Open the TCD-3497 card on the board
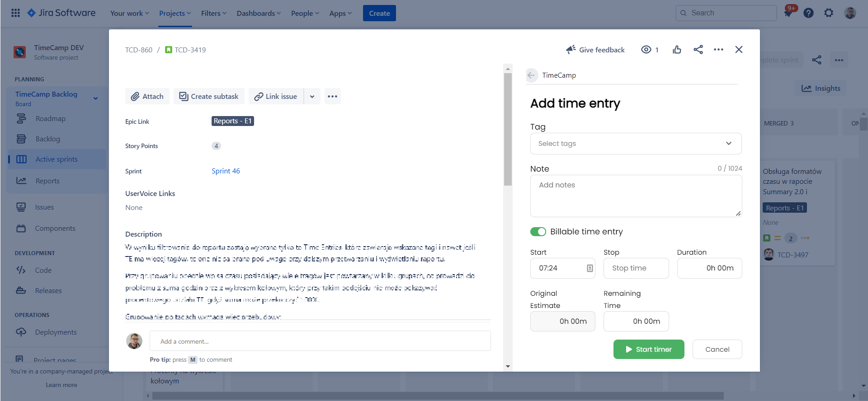The width and height of the screenshot is (868, 401). click(793, 255)
